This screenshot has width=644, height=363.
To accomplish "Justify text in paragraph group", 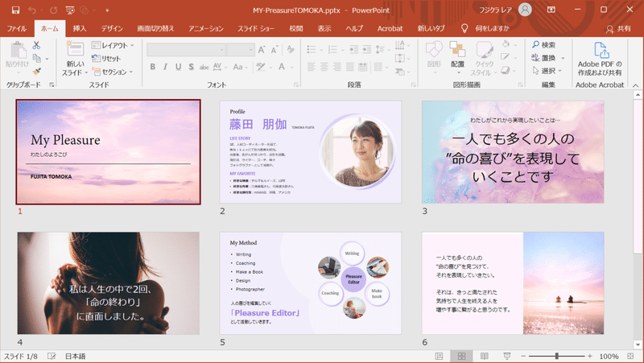I will coord(349,67).
